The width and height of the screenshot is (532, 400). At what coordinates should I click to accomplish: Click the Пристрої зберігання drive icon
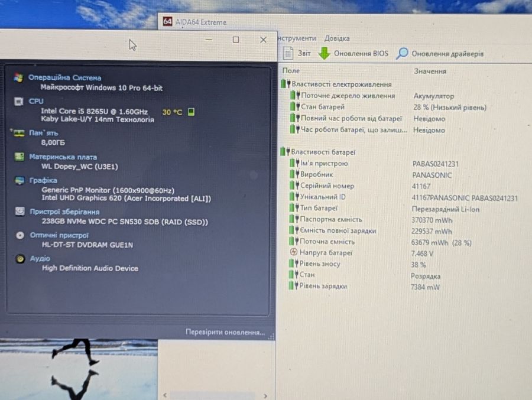(20, 212)
